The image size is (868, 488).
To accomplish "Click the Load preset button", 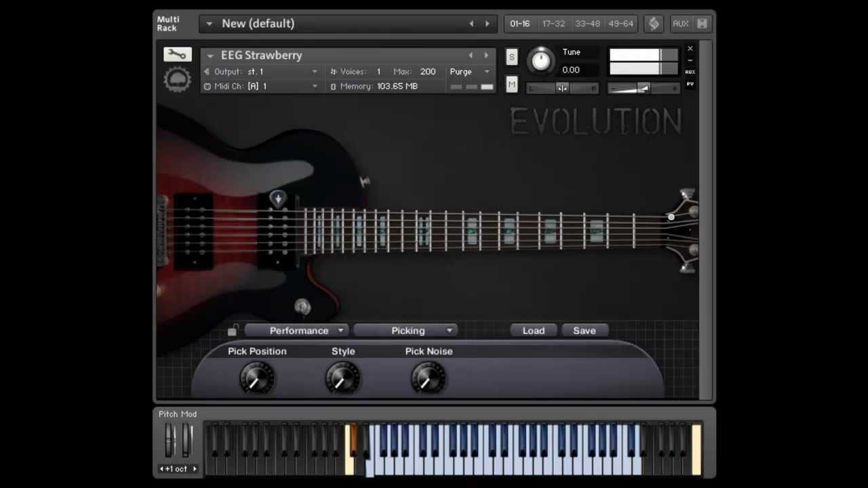I will pos(534,331).
